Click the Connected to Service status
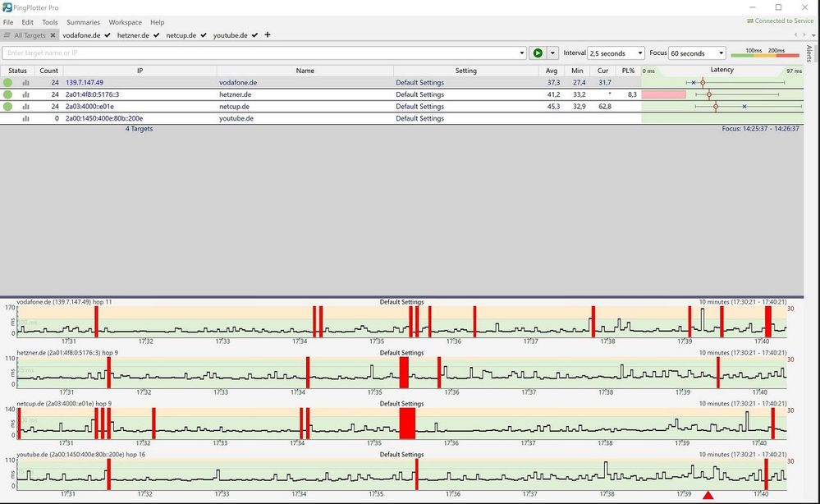Screen dimensions: 820x504 pos(781,21)
